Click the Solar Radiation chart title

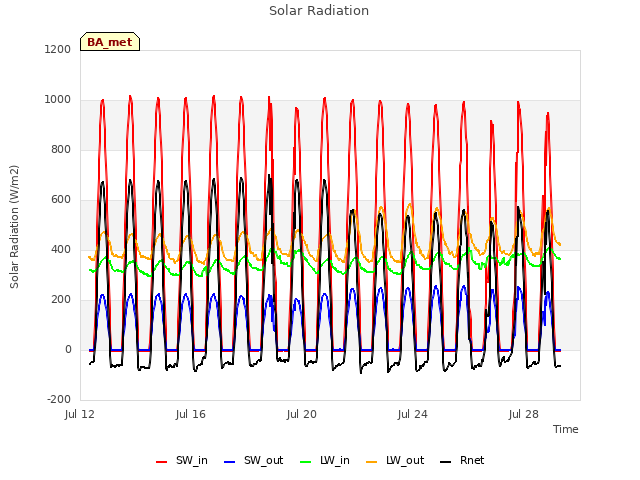pos(319,11)
